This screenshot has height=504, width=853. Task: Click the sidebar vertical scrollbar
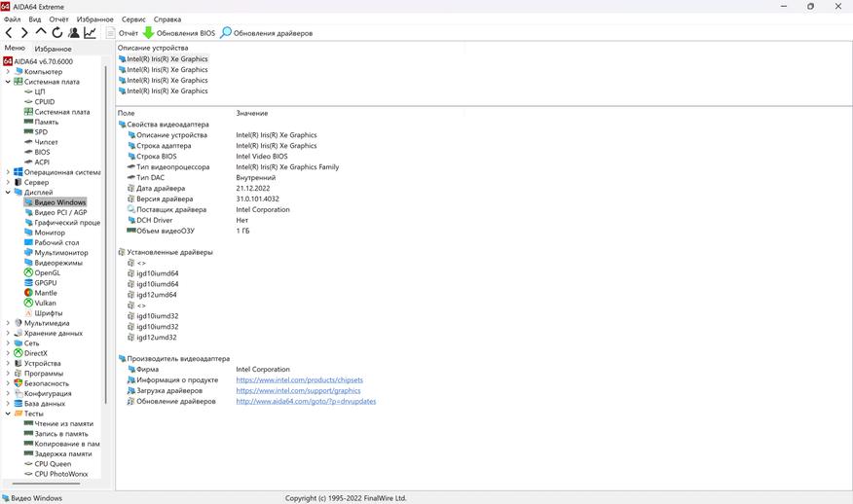[x=105, y=234]
